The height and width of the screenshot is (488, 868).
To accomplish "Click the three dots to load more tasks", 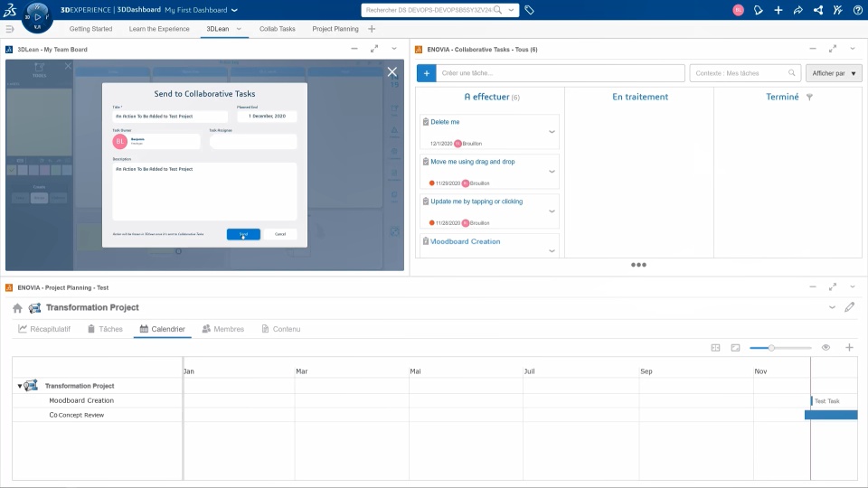I will pos(639,265).
